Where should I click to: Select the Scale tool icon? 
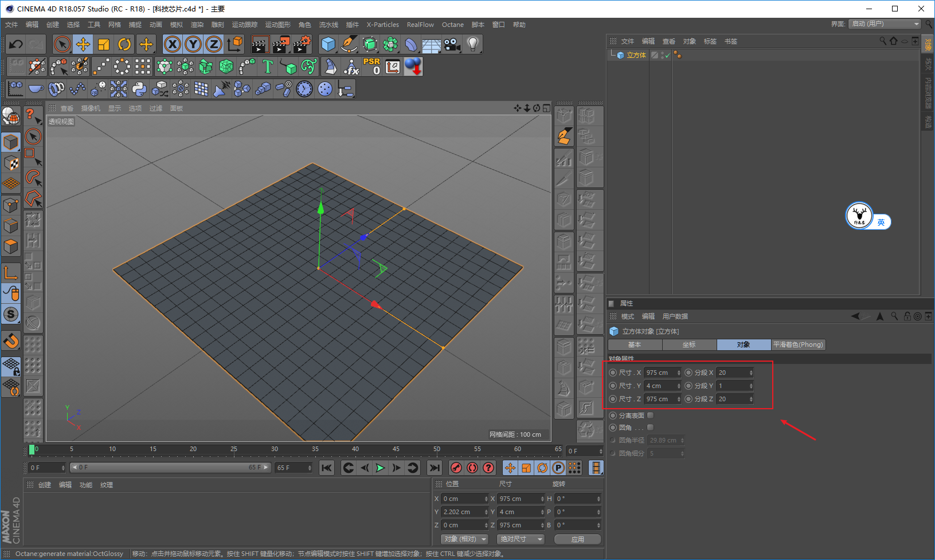pos(104,44)
